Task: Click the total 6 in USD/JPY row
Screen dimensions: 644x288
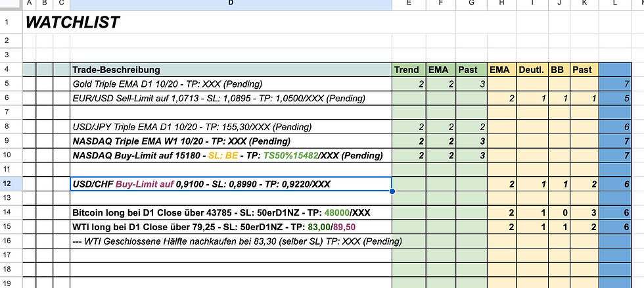Action: pyautogui.click(x=615, y=127)
